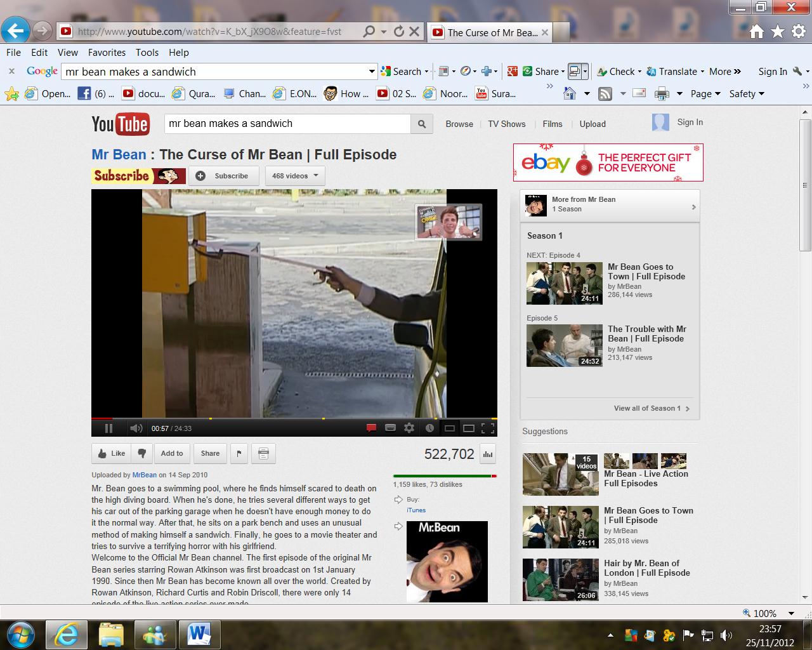The image size is (812, 650).
Task: Click the RSS feeds icon
Action: click(605, 94)
